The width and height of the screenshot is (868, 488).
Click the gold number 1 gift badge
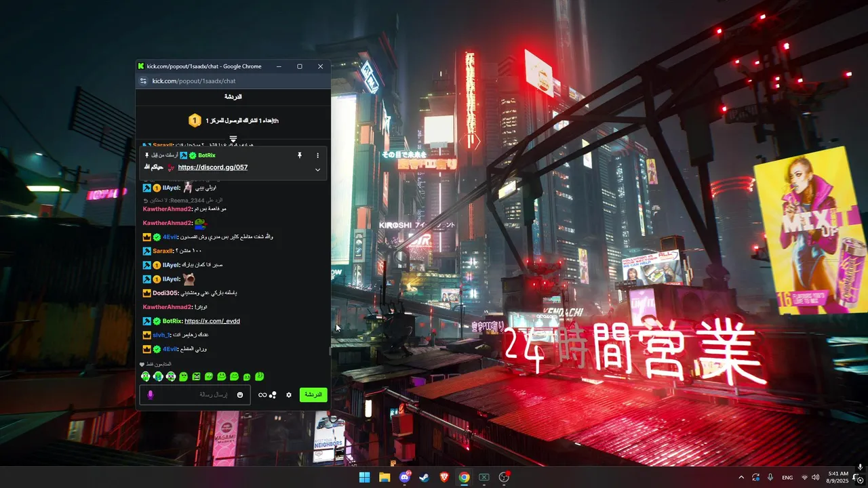click(195, 121)
